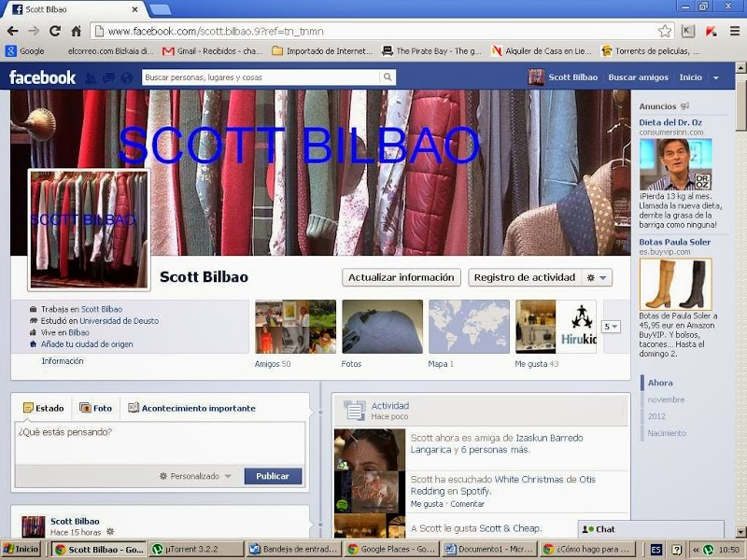Click the grey K extension icon
This screenshot has width=747, height=560.
coord(687,32)
